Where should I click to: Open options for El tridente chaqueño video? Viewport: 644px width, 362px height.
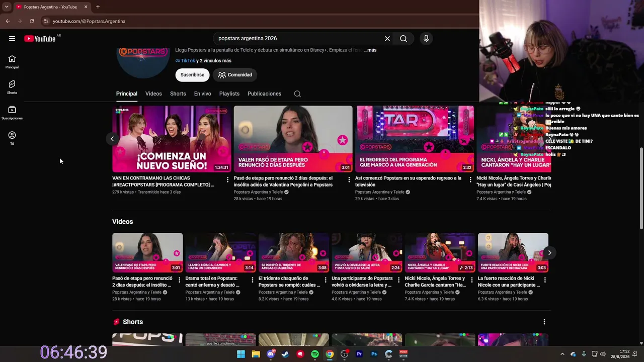pos(326,280)
